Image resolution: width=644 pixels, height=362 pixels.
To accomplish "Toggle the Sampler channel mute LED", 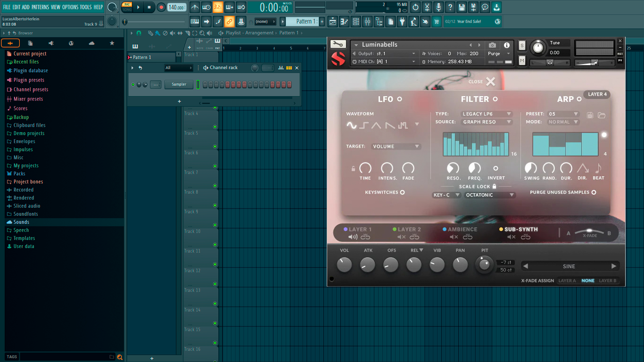I will tap(133, 84).
